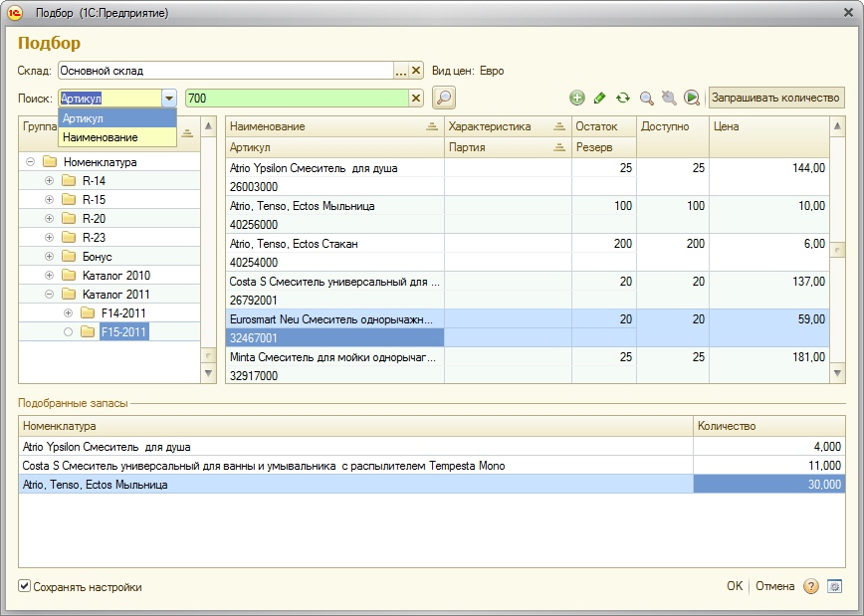Click the green refresh arrows icon
864x616 pixels.
[623, 98]
